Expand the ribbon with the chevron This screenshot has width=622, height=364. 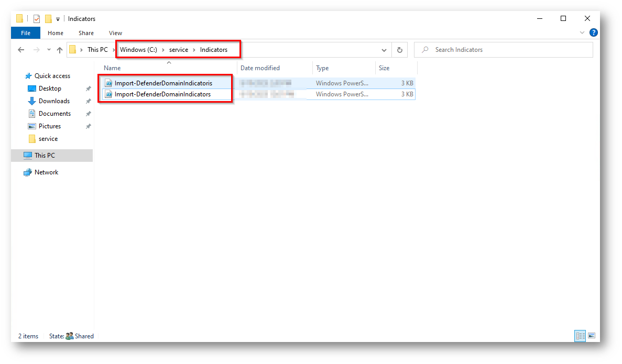click(582, 32)
